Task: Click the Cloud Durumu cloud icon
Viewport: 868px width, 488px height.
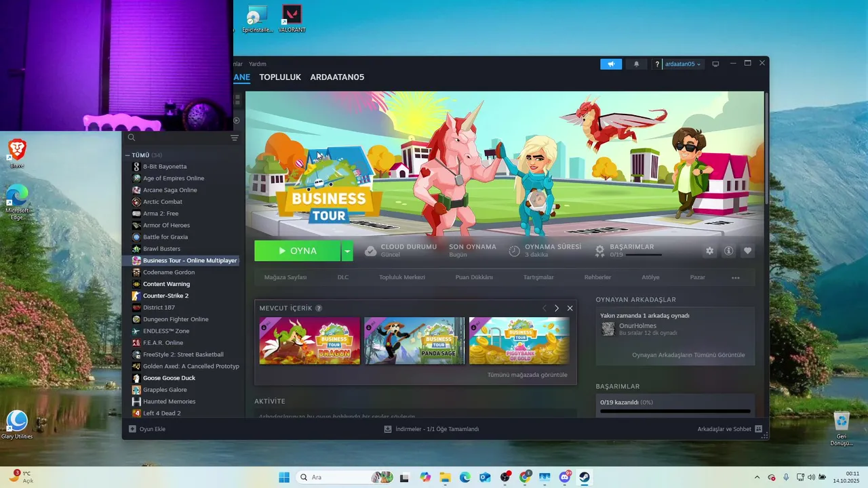Action: pos(370,251)
